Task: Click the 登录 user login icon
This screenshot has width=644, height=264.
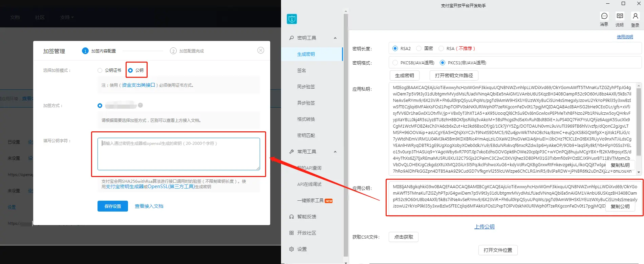Action: tap(635, 16)
